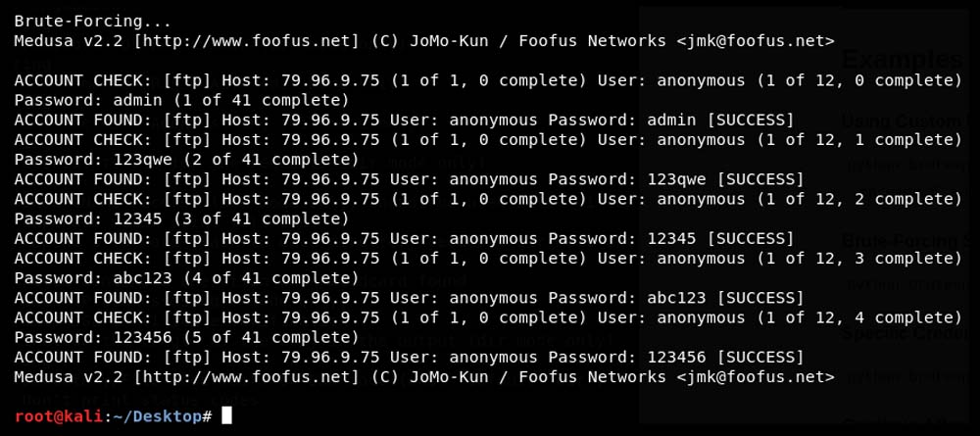Click the red root@kali prompt text
The height and width of the screenshot is (436, 980).
(58, 416)
